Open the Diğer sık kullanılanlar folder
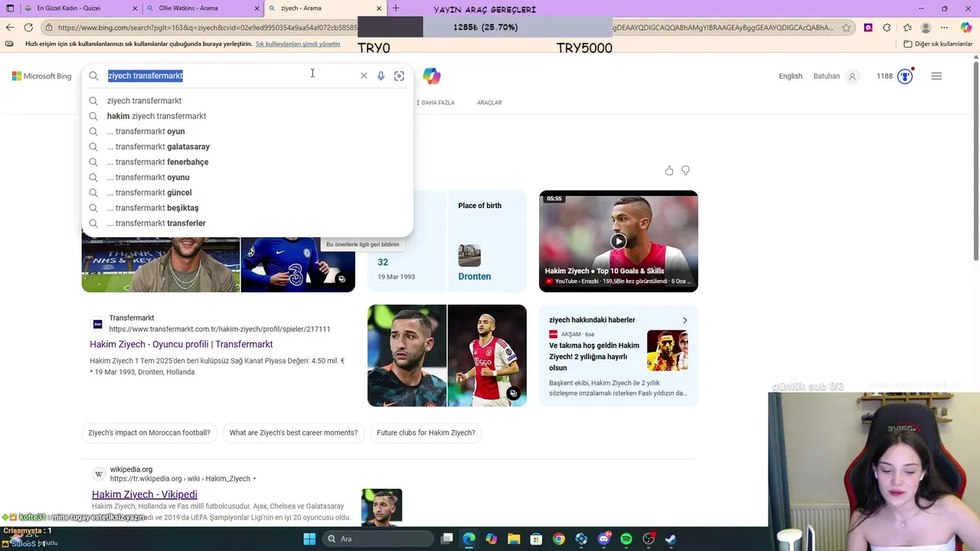 pyautogui.click(x=938, y=44)
